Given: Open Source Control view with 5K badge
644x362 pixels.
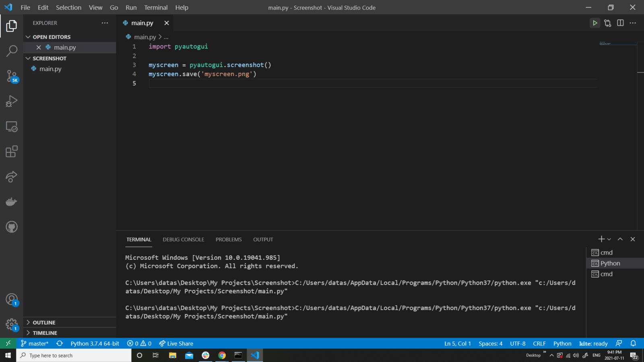Looking at the screenshot, I should point(11,76).
